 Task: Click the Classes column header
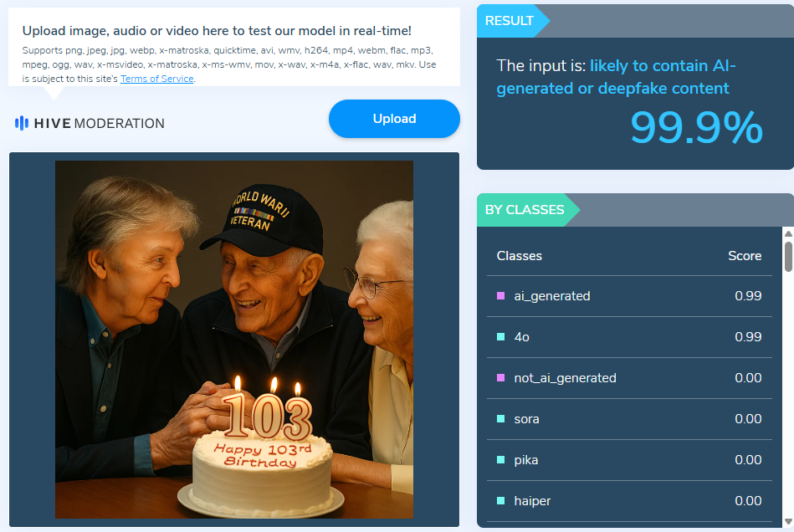tap(519, 256)
